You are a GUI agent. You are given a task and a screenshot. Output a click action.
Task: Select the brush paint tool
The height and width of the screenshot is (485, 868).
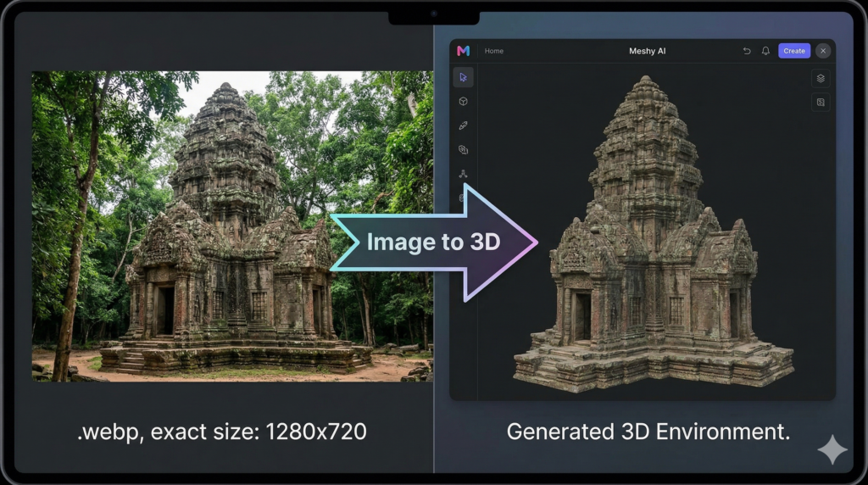[x=463, y=125]
